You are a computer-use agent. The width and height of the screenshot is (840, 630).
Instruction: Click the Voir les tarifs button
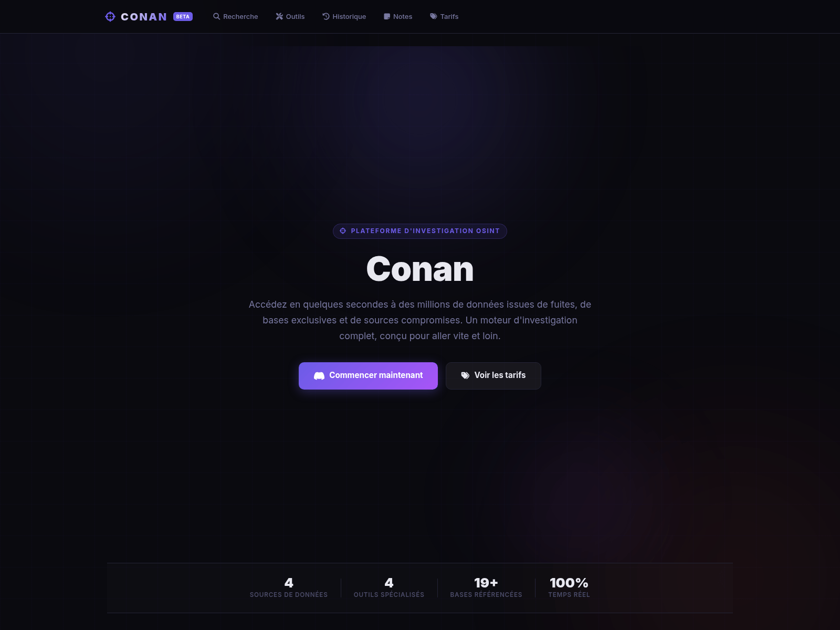point(493,376)
